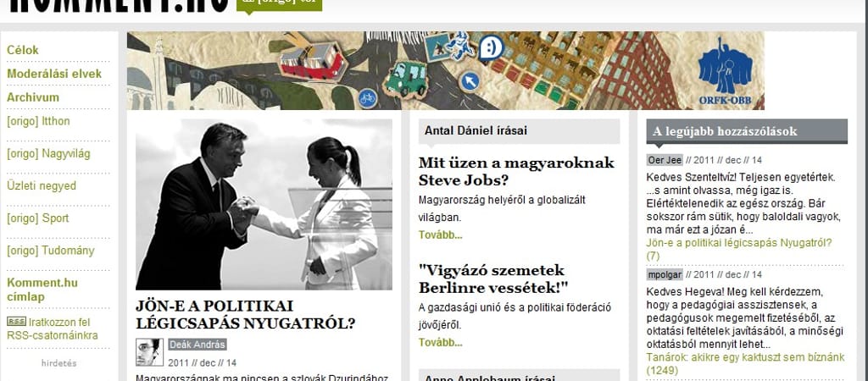Open Tanárok: akikre egy kaktuszt sem bíznánk thread
Viewport: 868px width, 381px height.
coord(746,364)
